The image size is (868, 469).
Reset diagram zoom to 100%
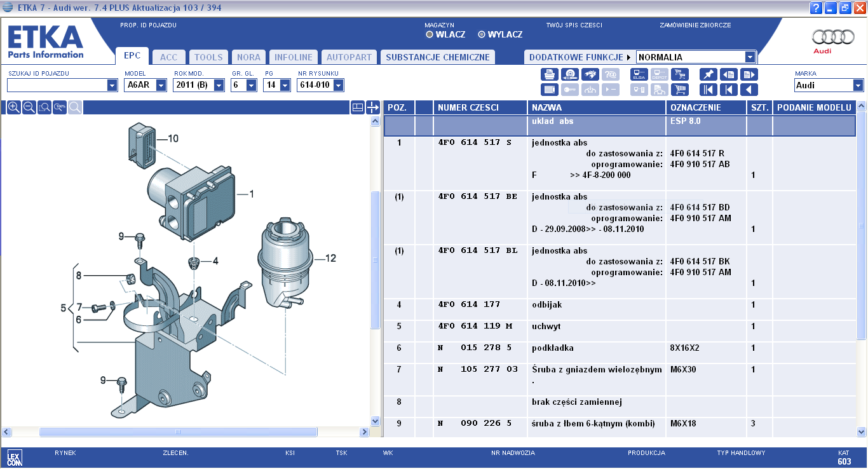60,107
